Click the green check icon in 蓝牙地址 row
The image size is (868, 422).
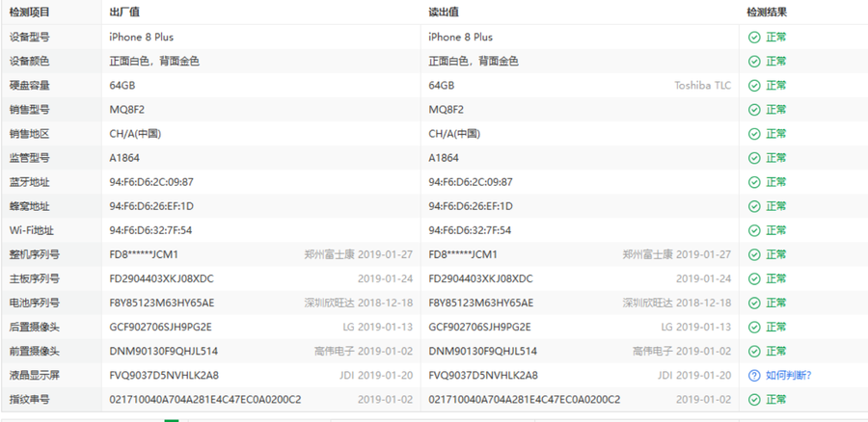754,182
